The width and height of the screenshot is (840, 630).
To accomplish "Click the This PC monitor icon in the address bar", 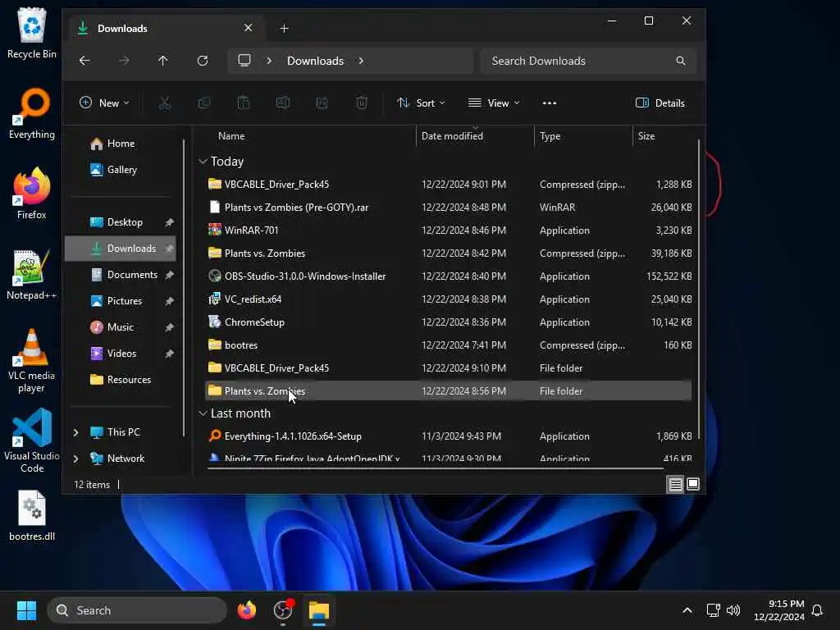I will pos(244,60).
